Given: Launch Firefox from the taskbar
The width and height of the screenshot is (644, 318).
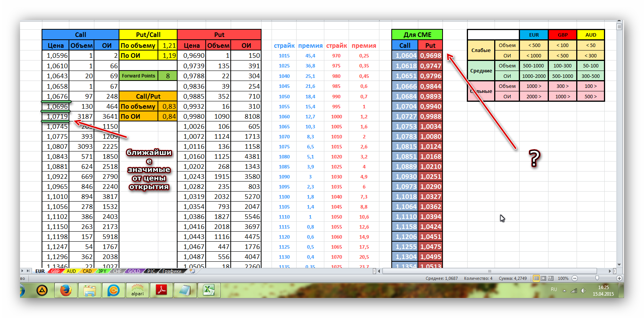Looking at the screenshot, I should coord(66,290).
